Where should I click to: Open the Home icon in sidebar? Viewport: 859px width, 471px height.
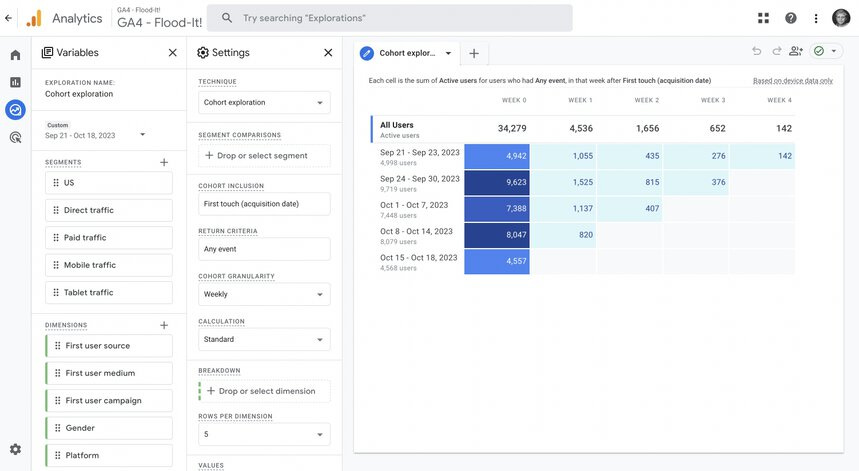coord(15,55)
